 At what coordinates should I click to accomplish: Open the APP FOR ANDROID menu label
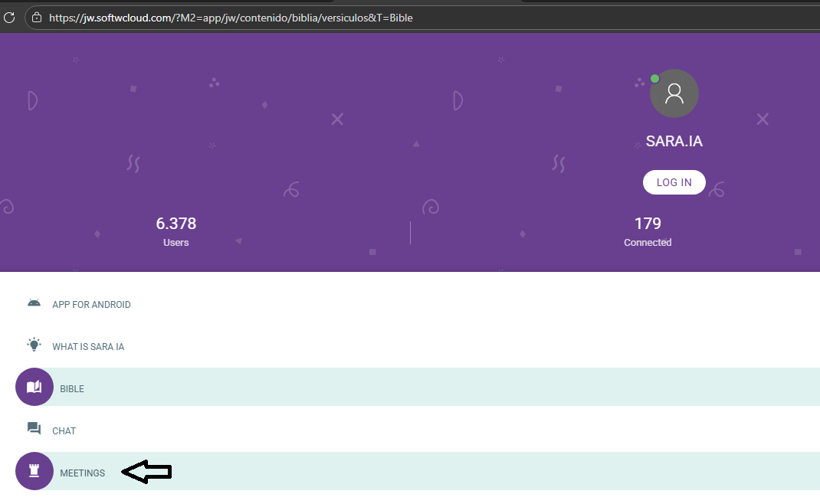tap(91, 305)
